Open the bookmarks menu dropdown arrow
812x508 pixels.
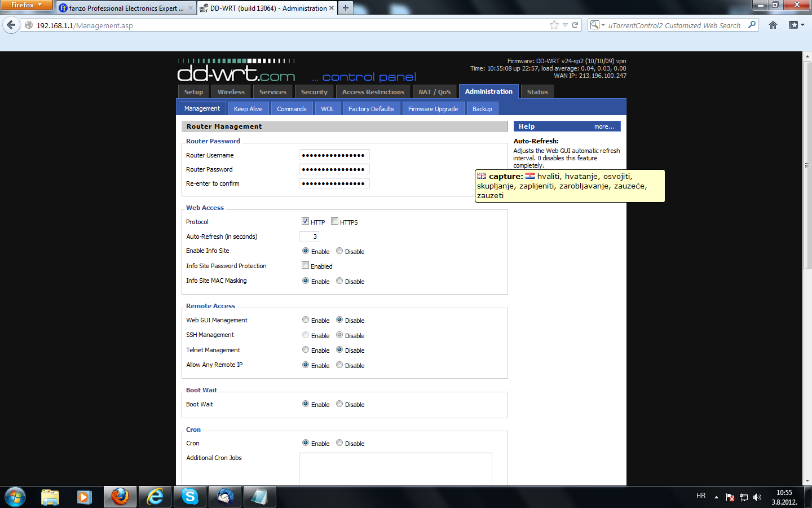click(802, 25)
